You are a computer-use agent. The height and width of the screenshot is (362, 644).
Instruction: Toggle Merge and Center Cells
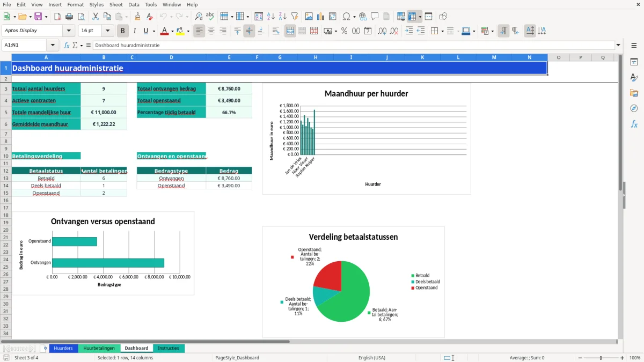point(290,31)
